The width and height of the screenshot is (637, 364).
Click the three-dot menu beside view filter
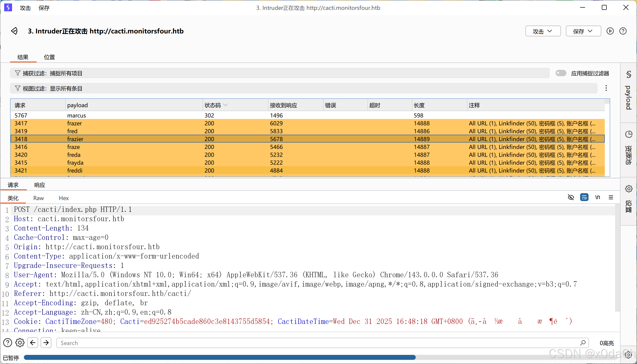click(606, 88)
